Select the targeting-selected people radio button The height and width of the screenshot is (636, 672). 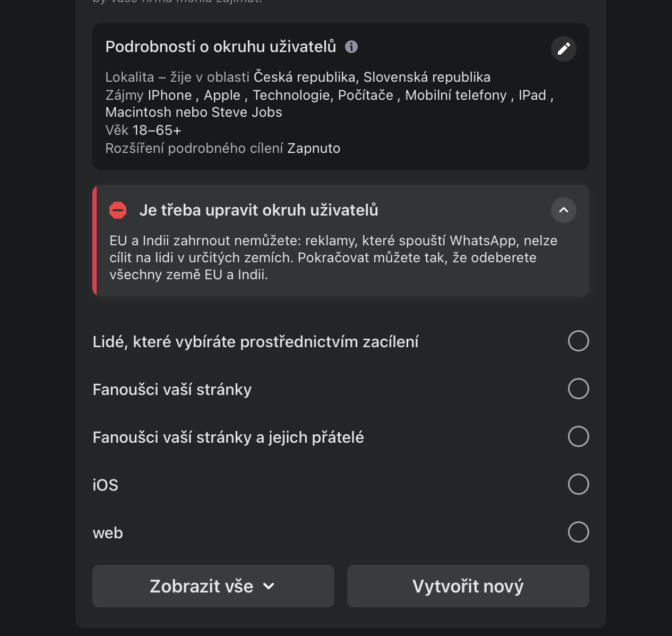[x=578, y=341]
